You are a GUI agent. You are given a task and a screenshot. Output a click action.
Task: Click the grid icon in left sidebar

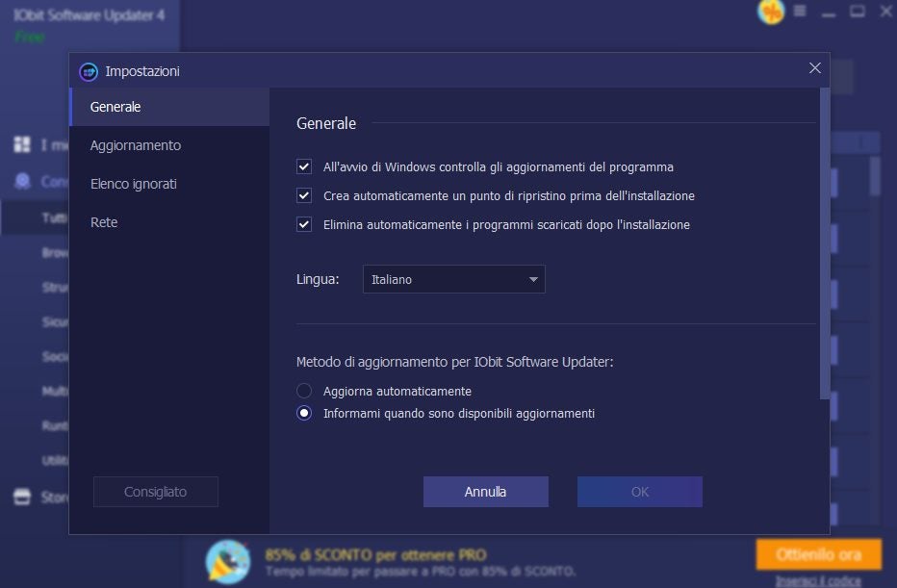click(22, 144)
